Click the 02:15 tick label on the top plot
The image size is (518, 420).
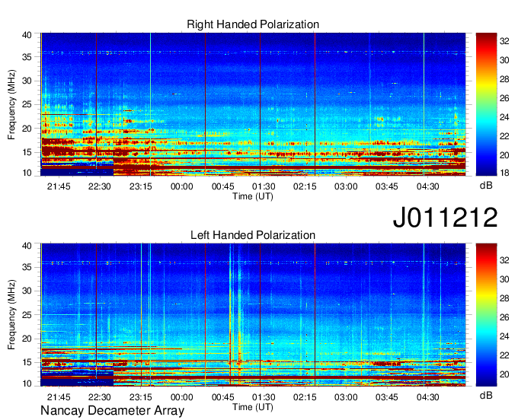pyautogui.click(x=305, y=186)
